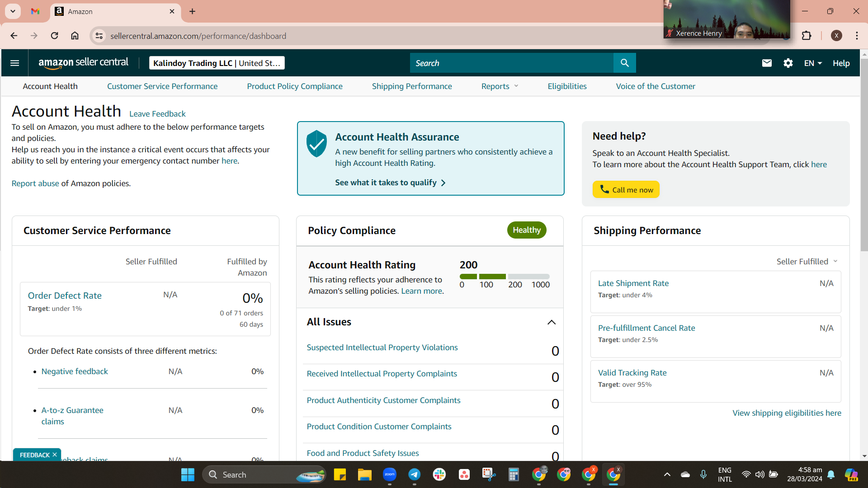Screen dimensions: 868x488
Task: Open the Kalindoy Trading LLC account switcher
Action: 217,63
